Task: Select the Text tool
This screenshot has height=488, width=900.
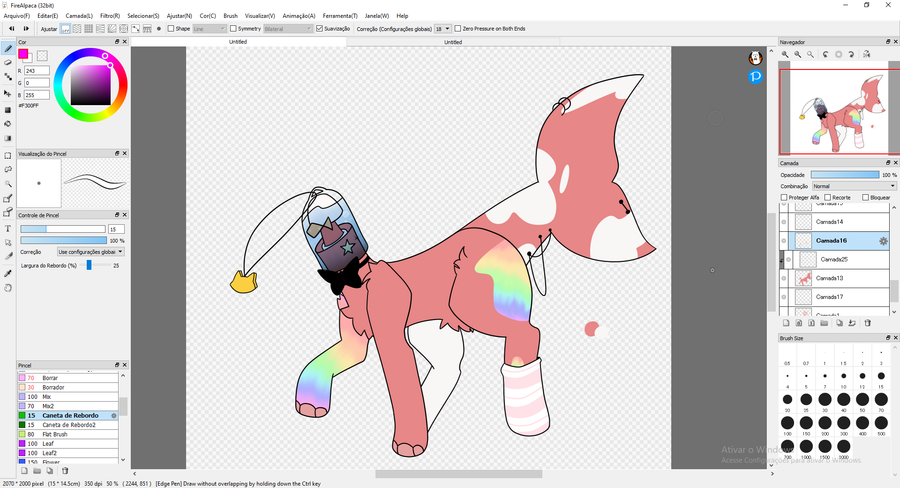Action: tap(8, 228)
